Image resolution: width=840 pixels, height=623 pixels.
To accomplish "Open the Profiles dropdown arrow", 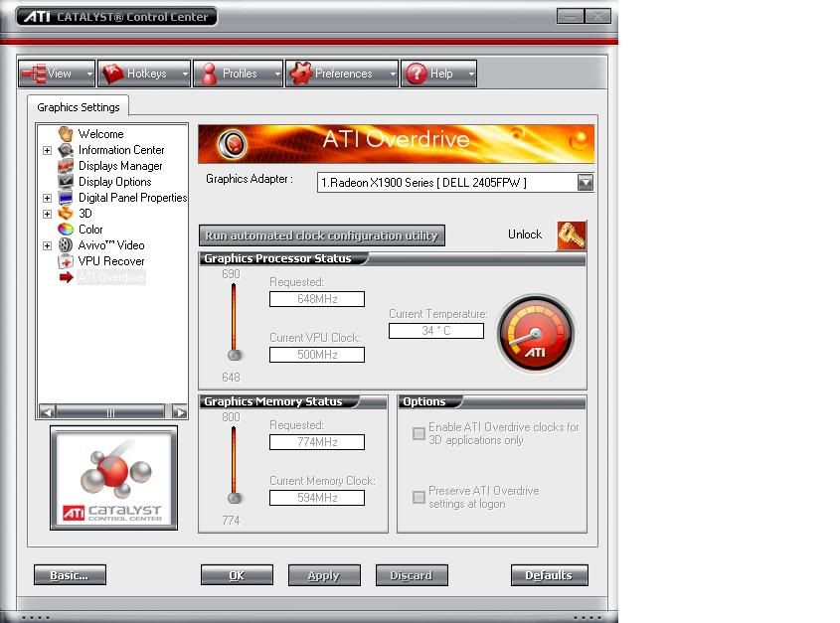I will 277,74.
